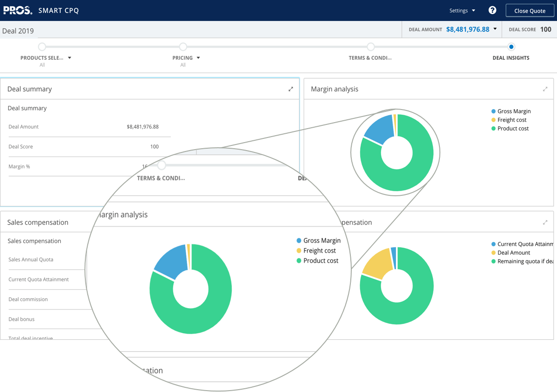Screen dimensions: 557x392
Task: Open the Settings dropdown
Action: pos(462,10)
